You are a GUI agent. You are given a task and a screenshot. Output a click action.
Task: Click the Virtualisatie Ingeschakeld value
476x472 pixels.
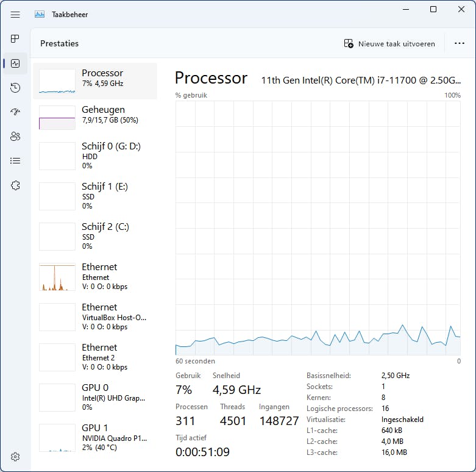coord(402,420)
